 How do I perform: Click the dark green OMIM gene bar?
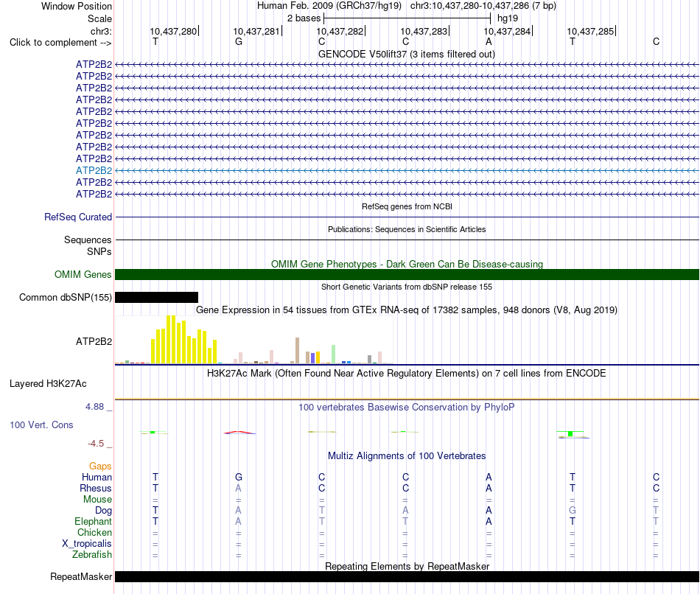click(x=407, y=275)
